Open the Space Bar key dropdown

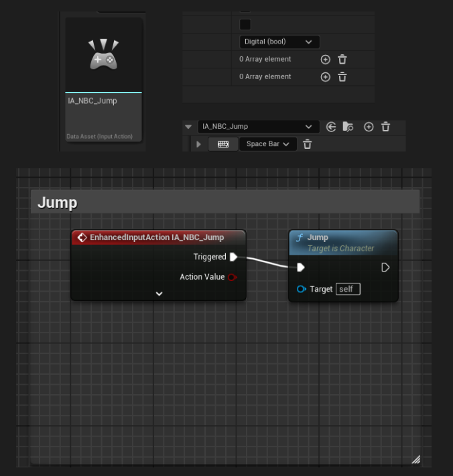pos(268,144)
